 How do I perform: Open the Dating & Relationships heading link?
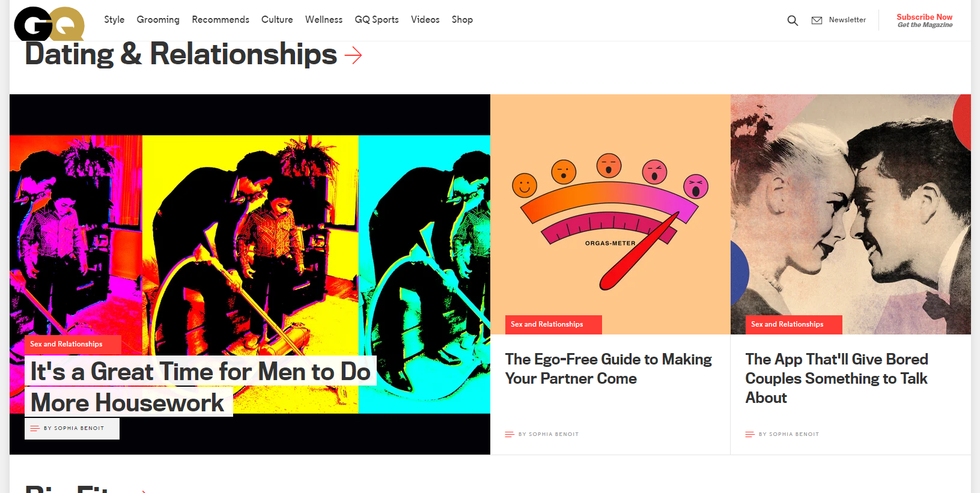[181, 54]
